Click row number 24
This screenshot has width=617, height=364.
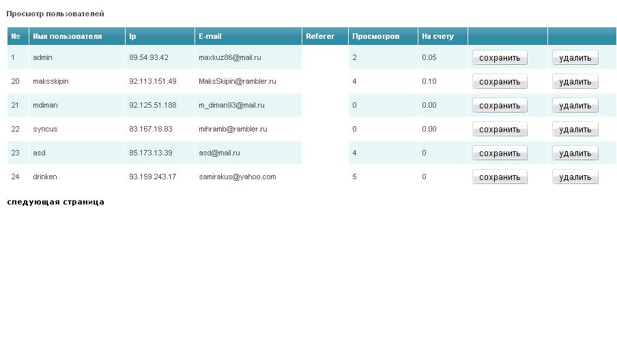coord(15,177)
